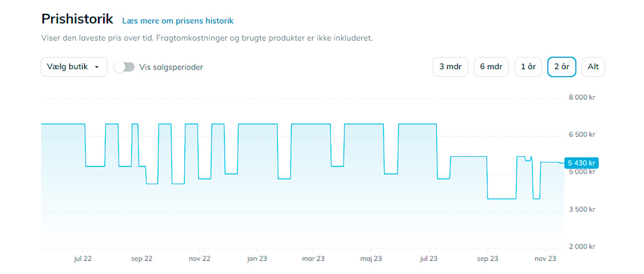Click the "8 000 kr" price axis label
Viewport: 644px width, 274px height.
pos(582,97)
